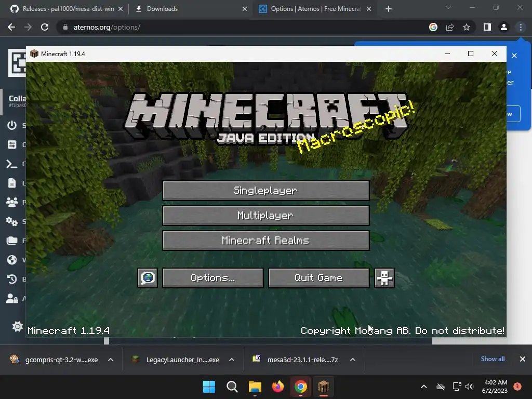Click the Google icon in address bar
532x399 pixels.
click(x=433, y=27)
